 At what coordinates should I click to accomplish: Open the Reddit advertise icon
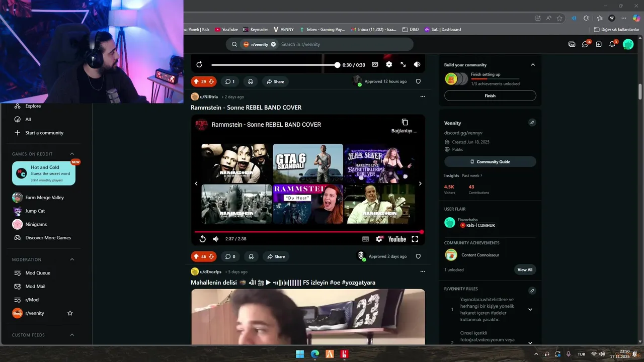tap(572, 44)
